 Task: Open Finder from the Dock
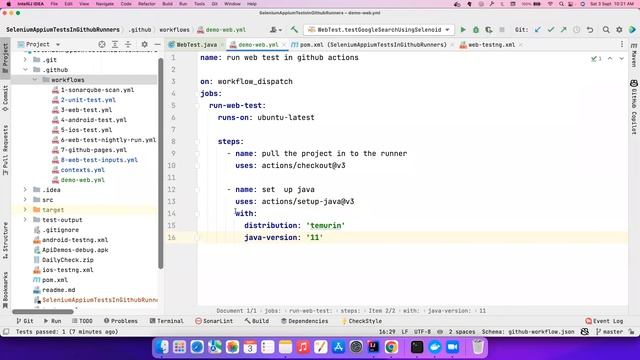(162, 347)
